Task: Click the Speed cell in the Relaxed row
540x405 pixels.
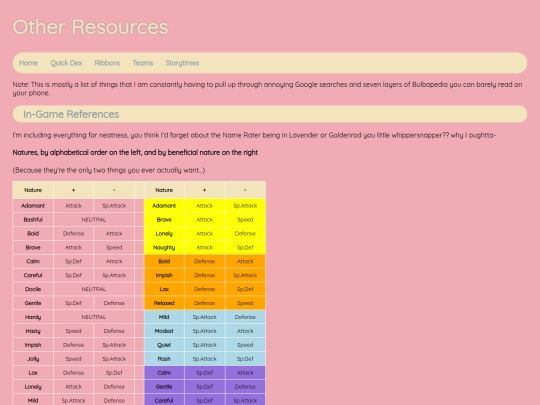Action: pos(245,303)
